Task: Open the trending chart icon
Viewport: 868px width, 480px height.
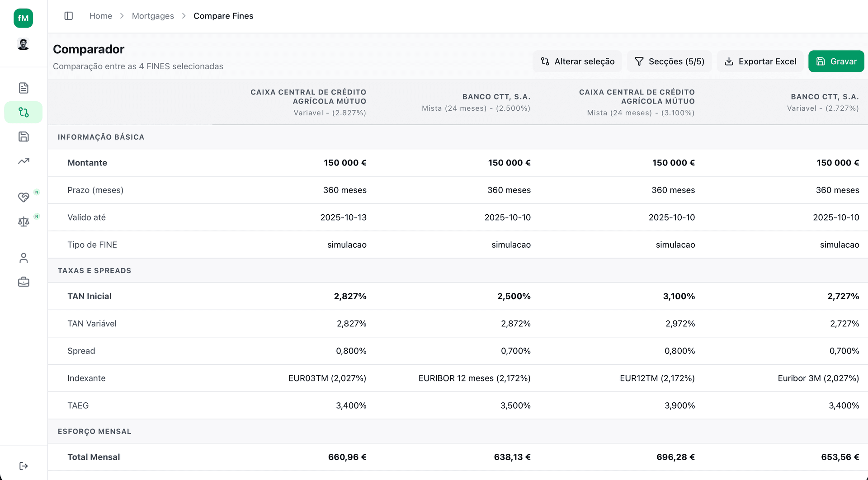Action: [24, 161]
